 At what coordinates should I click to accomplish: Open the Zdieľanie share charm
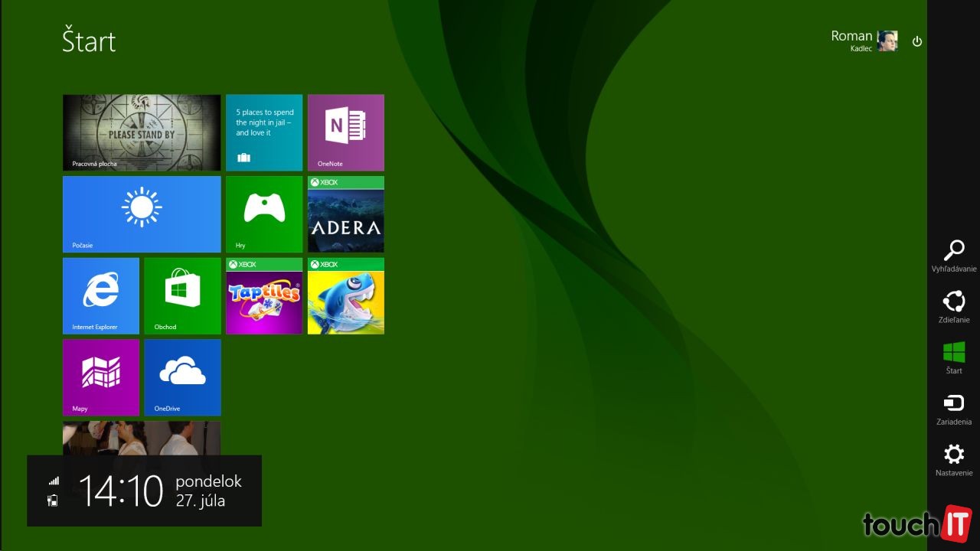953,306
